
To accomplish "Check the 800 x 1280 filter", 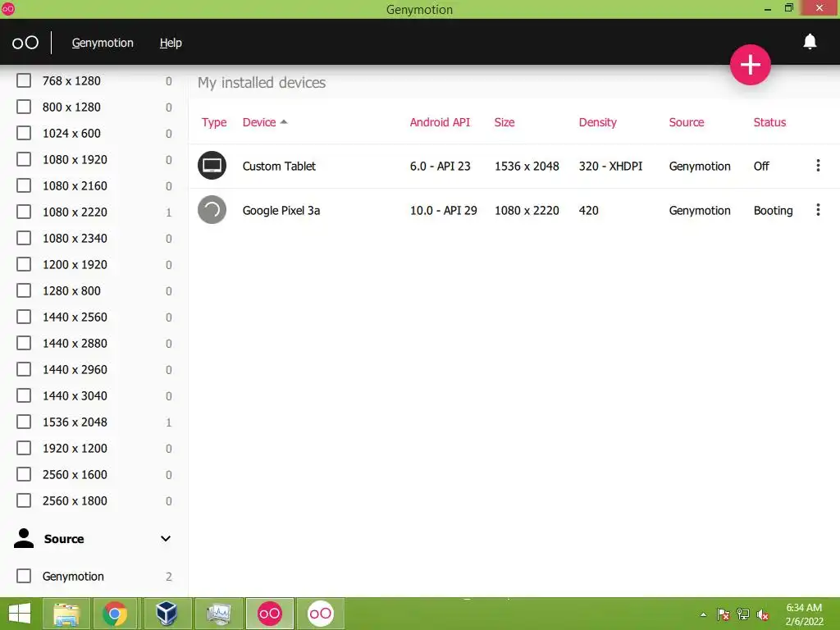I will click(x=24, y=107).
